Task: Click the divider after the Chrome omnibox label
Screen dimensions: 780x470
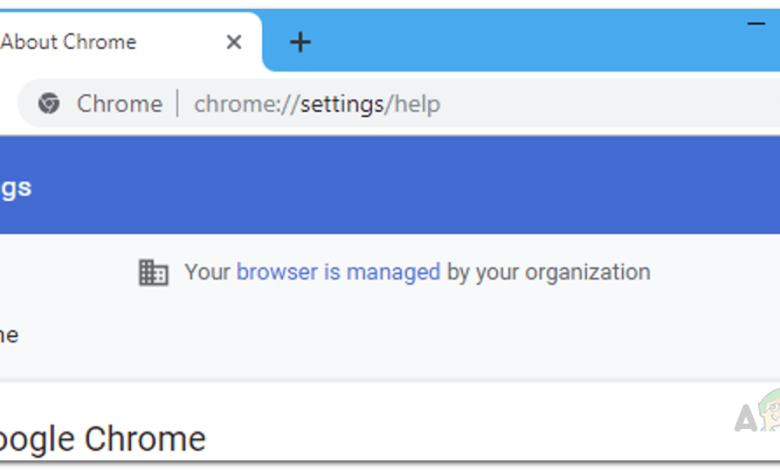Action: (178, 104)
